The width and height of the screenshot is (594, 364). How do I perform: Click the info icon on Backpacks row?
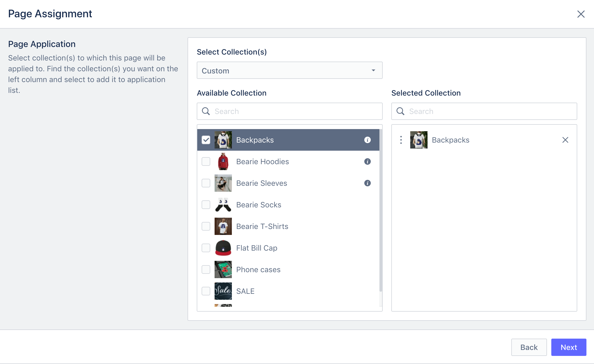[367, 140]
